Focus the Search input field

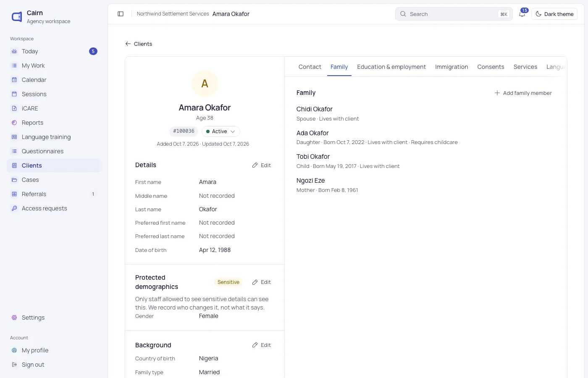(x=454, y=14)
